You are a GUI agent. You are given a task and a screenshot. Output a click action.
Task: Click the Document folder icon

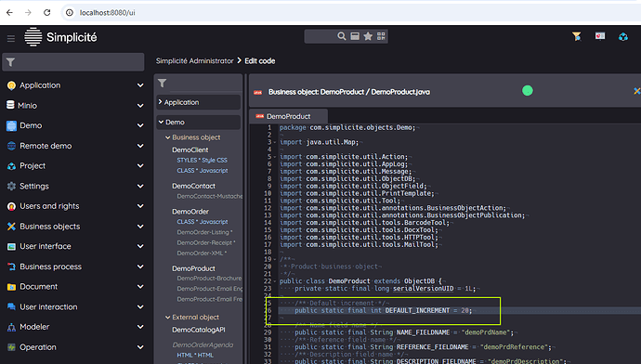point(11,287)
